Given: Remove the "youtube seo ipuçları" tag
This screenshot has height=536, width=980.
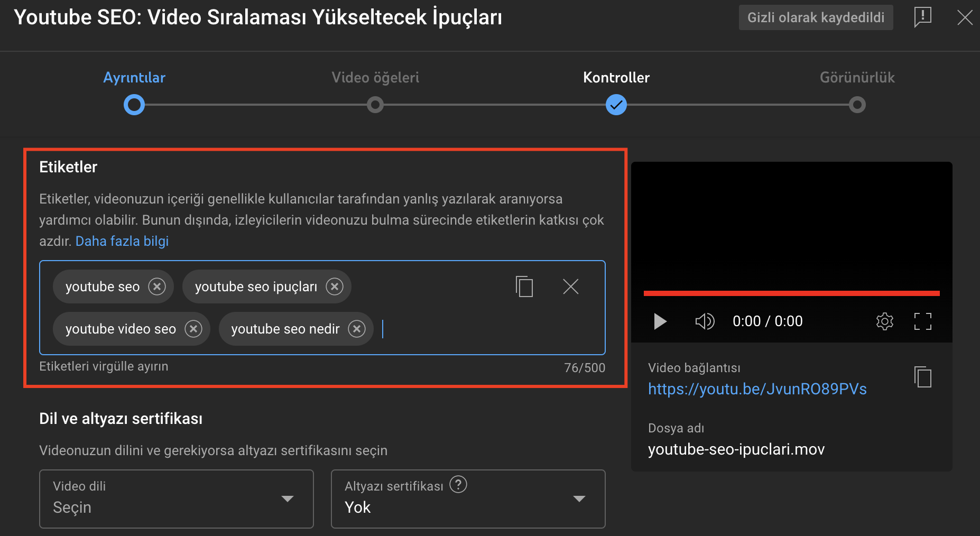Looking at the screenshot, I should pyautogui.click(x=335, y=287).
